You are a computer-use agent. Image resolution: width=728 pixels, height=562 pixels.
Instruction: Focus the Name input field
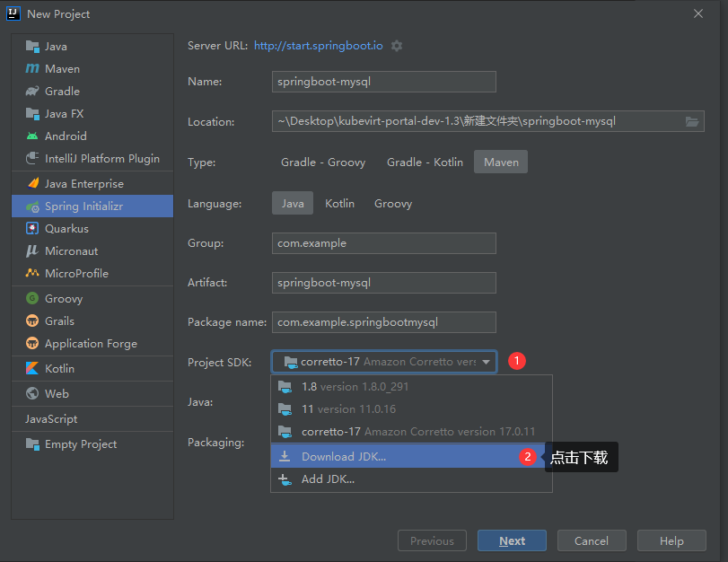[x=384, y=82]
